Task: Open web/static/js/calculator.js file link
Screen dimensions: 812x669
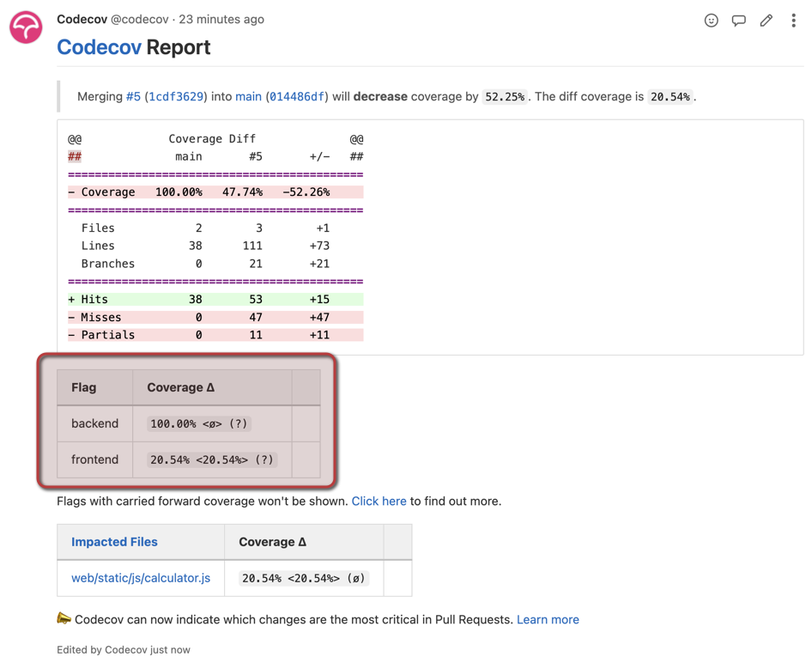Action: click(141, 578)
